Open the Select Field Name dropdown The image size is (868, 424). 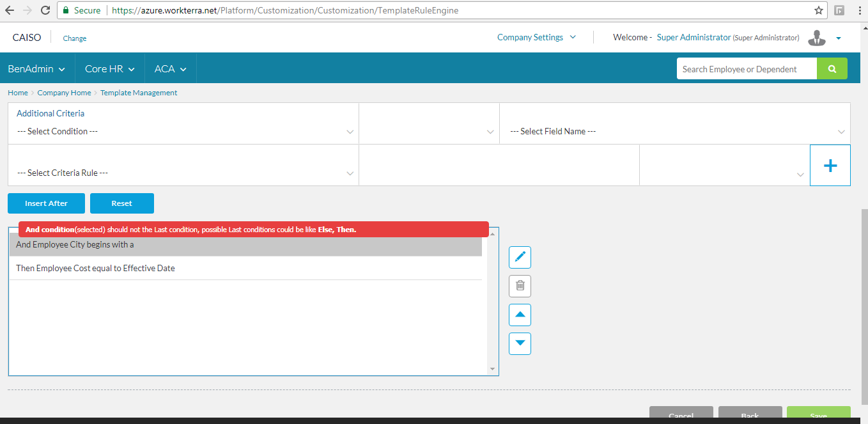point(675,131)
